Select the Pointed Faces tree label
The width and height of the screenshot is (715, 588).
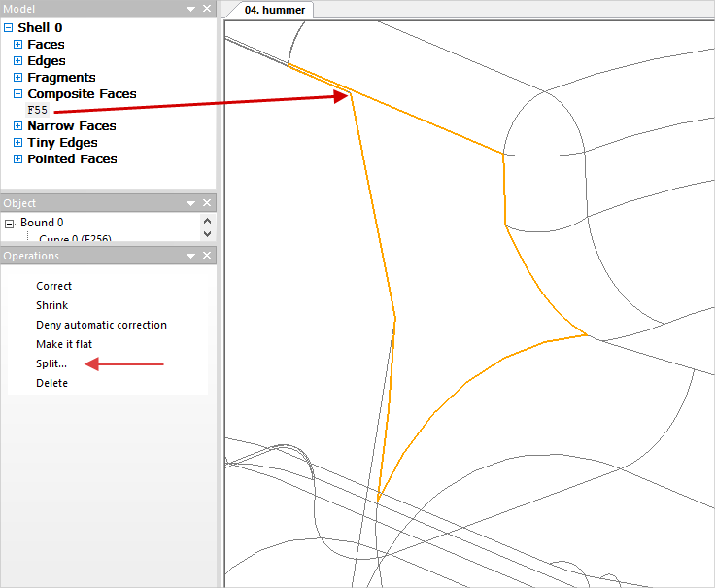click(72, 159)
